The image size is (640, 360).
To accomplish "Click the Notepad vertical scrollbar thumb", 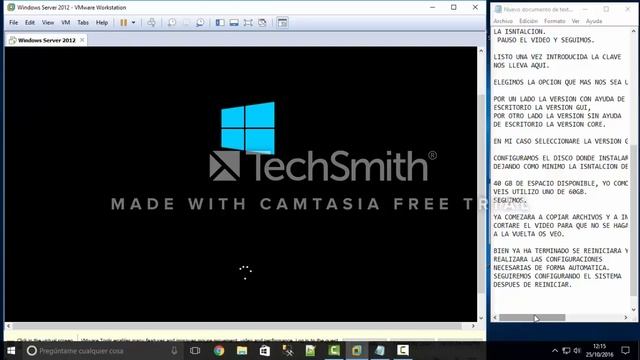I will [633, 220].
